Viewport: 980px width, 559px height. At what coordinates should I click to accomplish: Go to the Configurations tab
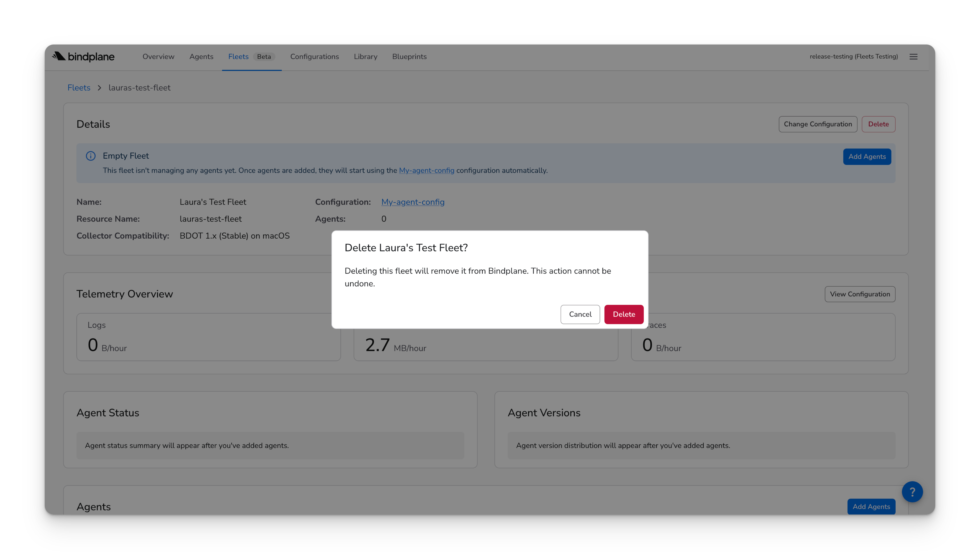coord(315,57)
